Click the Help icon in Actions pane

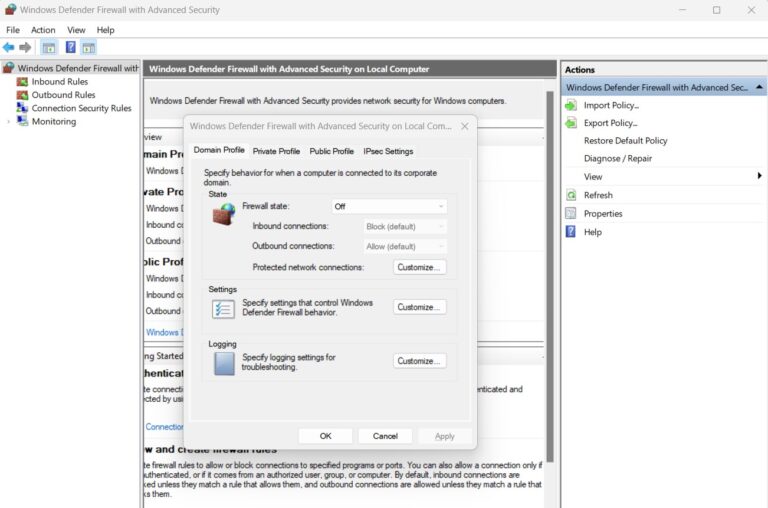click(571, 232)
